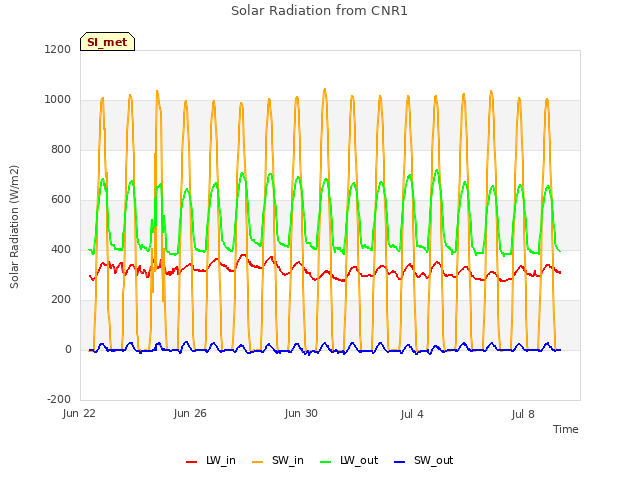Click the SI_met label tag
The image size is (640, 480).
107,42
